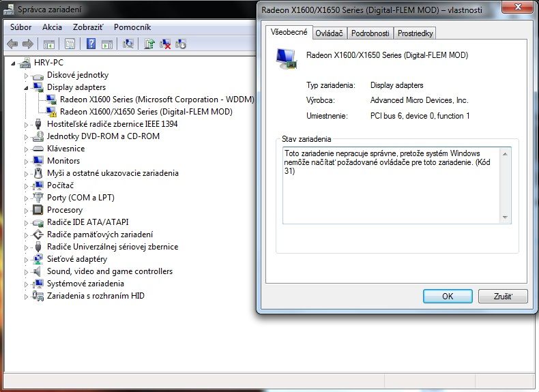The height and width of the screenshot is (392, 539).
Task: Click the Update driver software toolbar icon
Action: coord(149,44)
